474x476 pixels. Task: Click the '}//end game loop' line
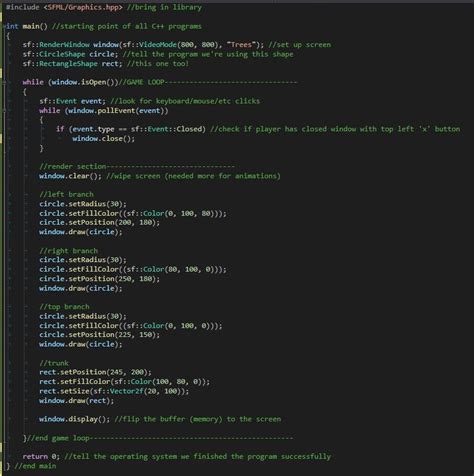(158, 438)
